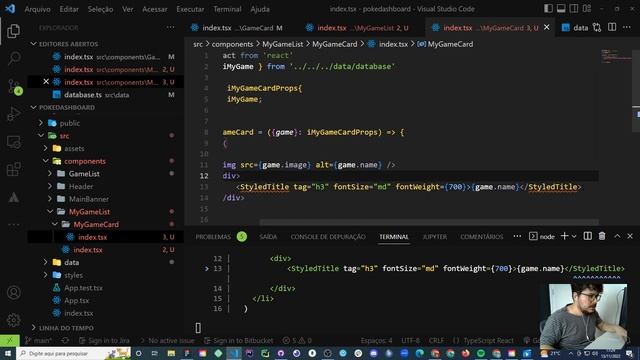Click Sign in to Bitbucket status item
The width and height of the screenshot is (640, 360).
(239, 340)
